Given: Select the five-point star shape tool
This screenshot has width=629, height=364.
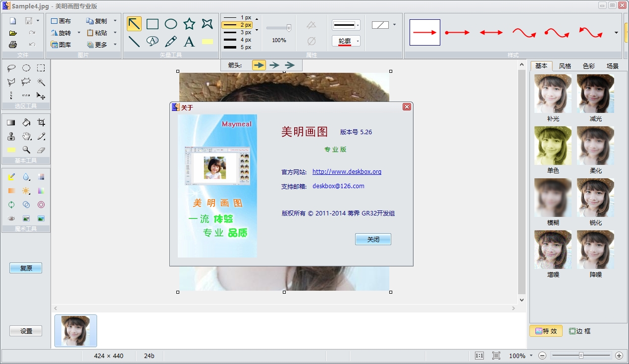Looking at the screenshot, I should point(189,24).
